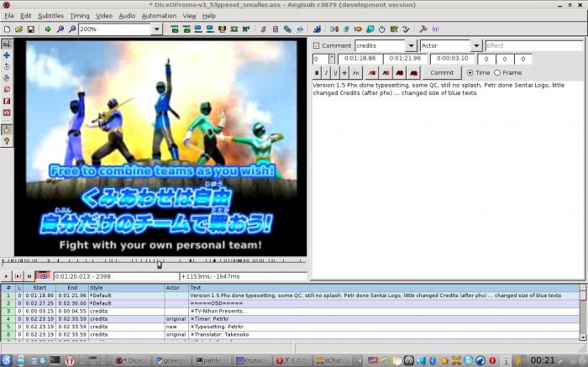Viewport: 588px width, 367px height.
Task: Click the shadow color AB button
Action: (413, 73)
